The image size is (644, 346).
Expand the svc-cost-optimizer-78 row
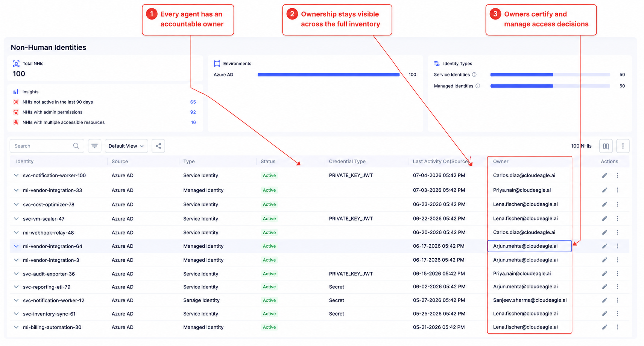click(16, 204)
